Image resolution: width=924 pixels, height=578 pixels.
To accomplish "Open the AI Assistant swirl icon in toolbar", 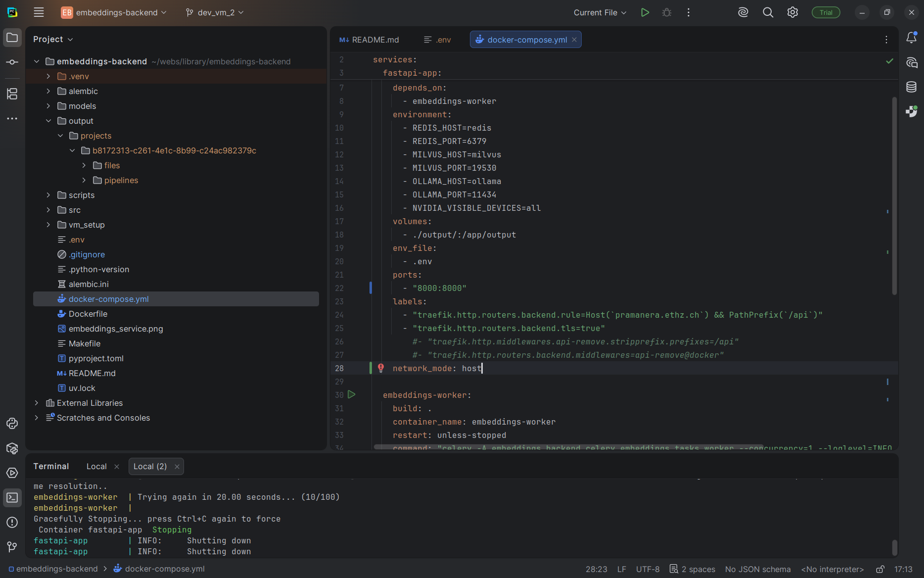I will click(x=743, y=12).
